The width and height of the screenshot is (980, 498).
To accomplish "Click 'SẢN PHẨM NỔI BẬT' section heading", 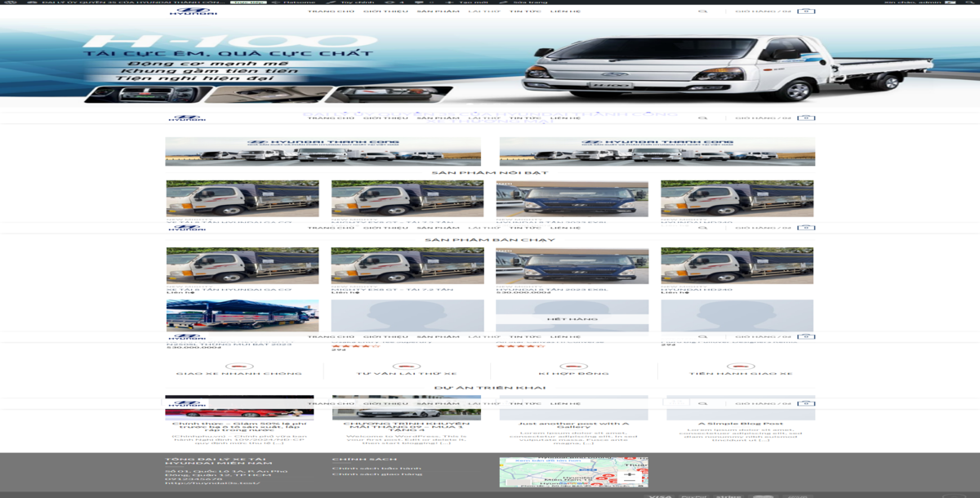I will pos(490,172).
